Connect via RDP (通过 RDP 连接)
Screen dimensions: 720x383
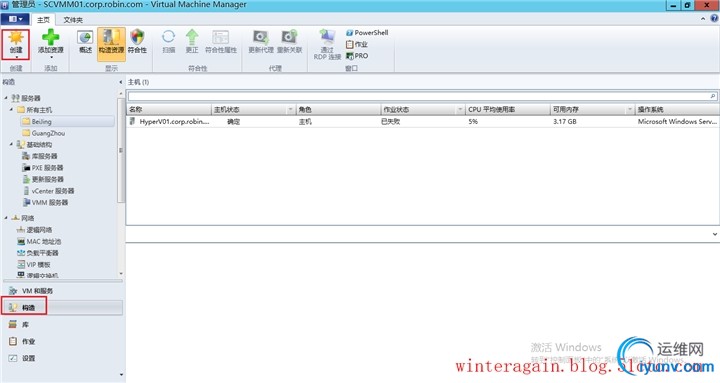tap(327, 45)
